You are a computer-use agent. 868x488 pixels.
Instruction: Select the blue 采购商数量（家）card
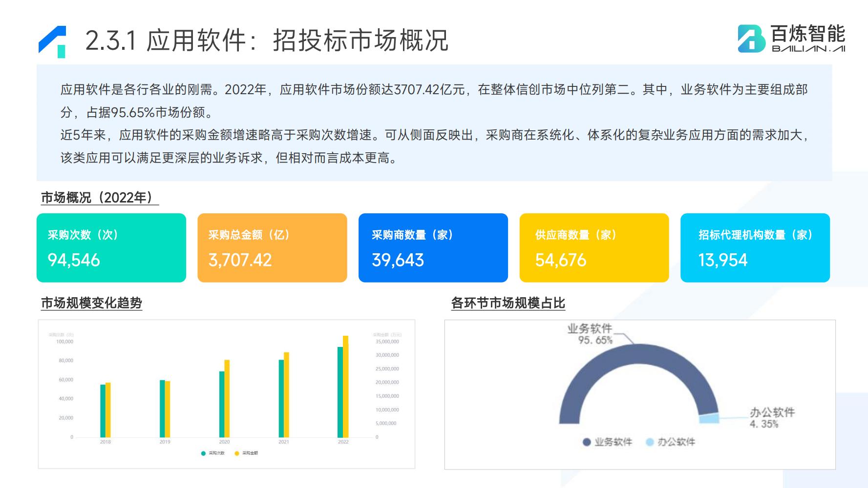[x=433, y=248]
